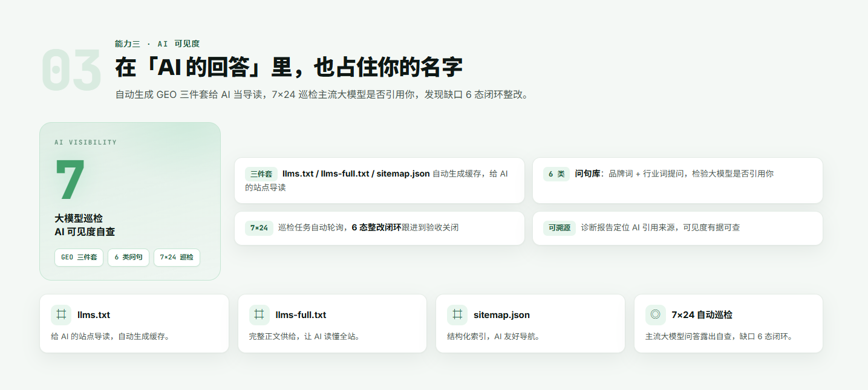Click the description "完整正文供给，让 AI 读懂全站。"
Screen dimensions: 868x390
click(306, 336)
